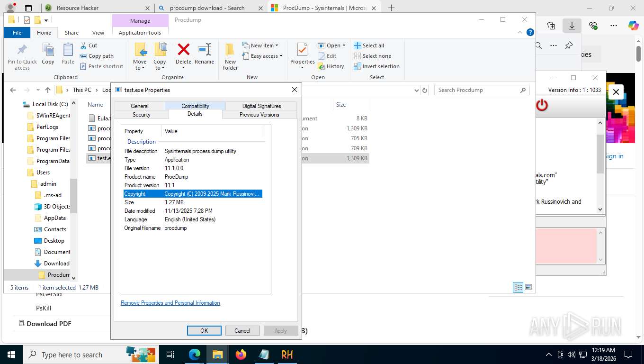Open the Security tab
The height and width of the screenshot is (364, 644).
[141, 115]
